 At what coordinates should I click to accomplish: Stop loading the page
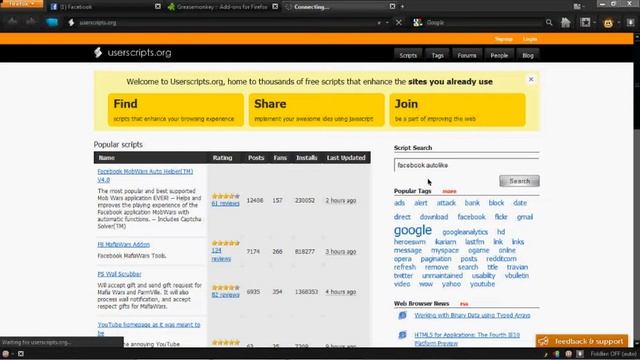[x=399, y=23]
